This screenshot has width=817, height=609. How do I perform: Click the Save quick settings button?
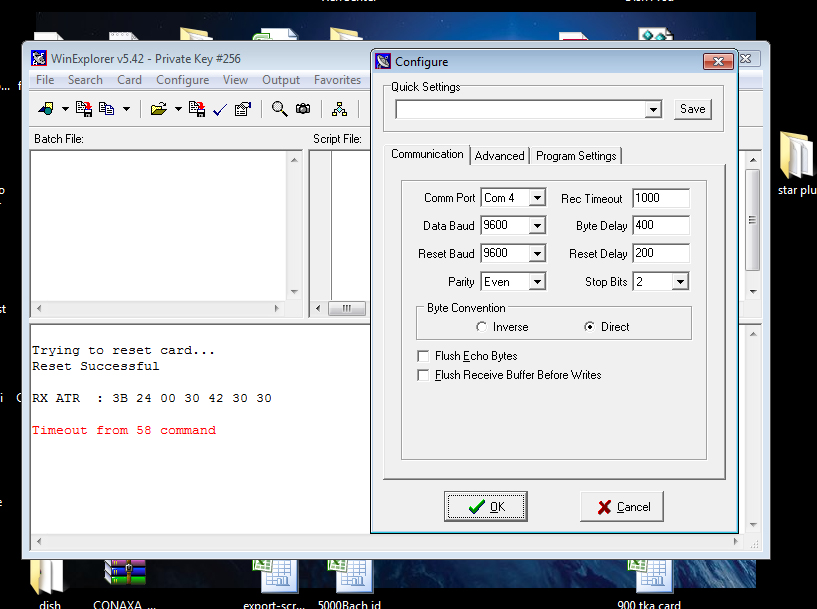(692, 109)
